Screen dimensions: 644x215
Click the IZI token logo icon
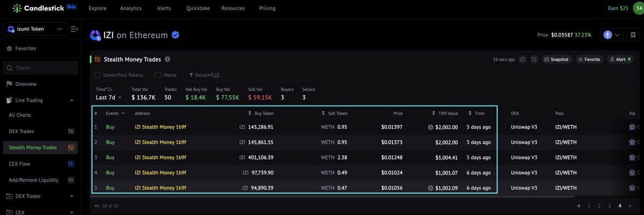(x=96, y=35)
